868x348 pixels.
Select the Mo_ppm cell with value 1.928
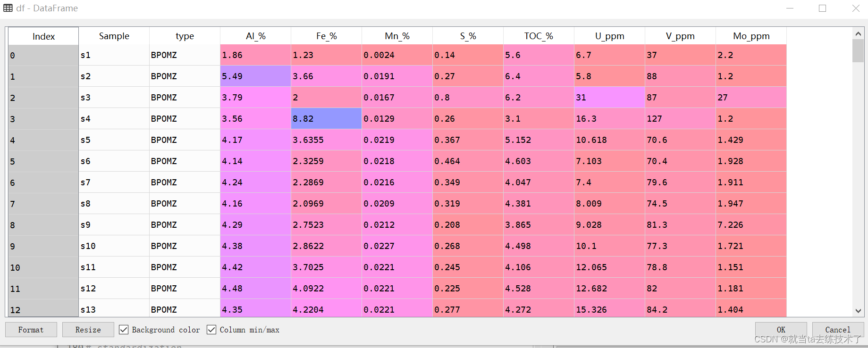click(x=751, y=161)
